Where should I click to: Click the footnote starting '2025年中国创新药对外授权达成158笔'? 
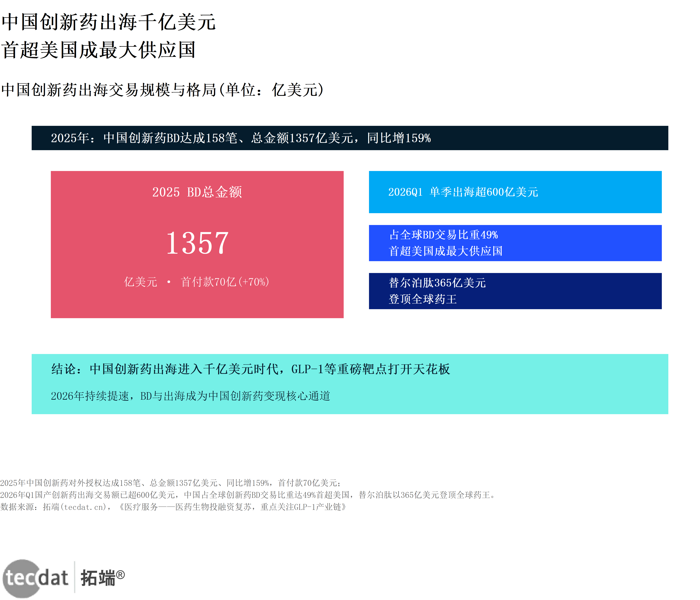coord(171,483)
